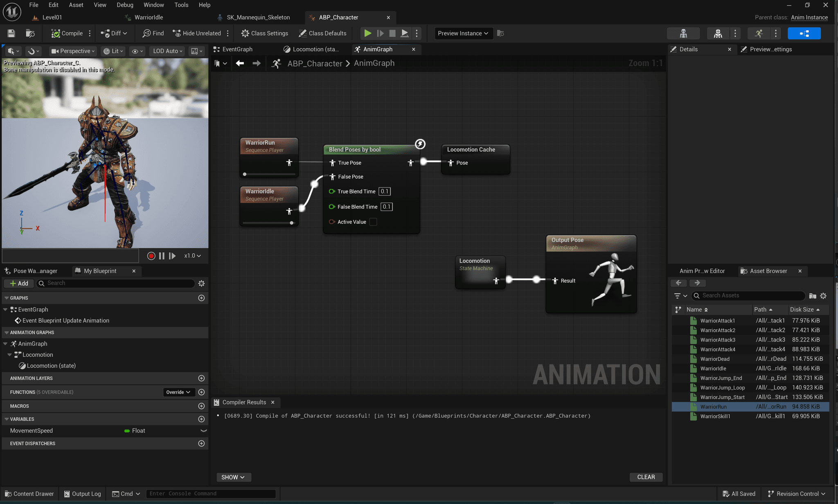Click the Compile blueprint icon
The height and width of the screenshot is (504, 838).
56,34
